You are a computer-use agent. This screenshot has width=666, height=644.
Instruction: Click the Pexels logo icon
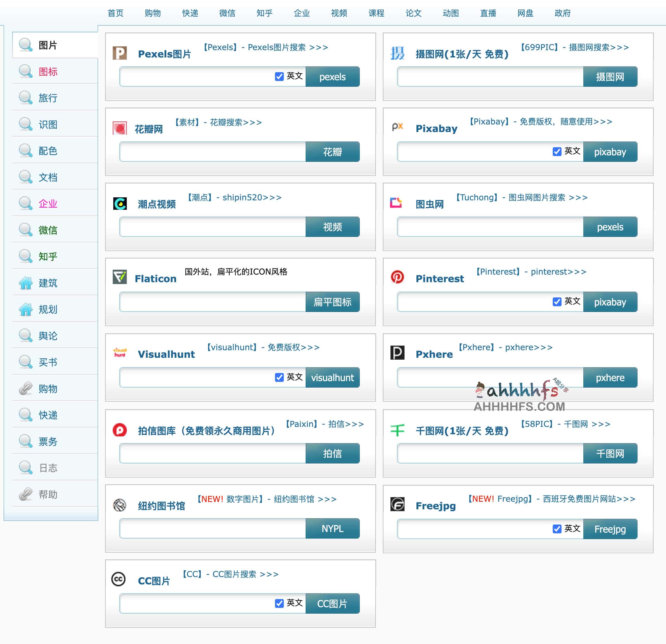click(x=119, y=53)
